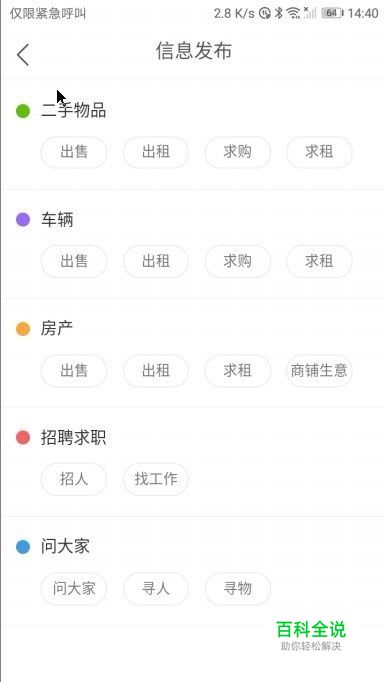Select 找工作 option
385x682 pixels.
(156, 479)
